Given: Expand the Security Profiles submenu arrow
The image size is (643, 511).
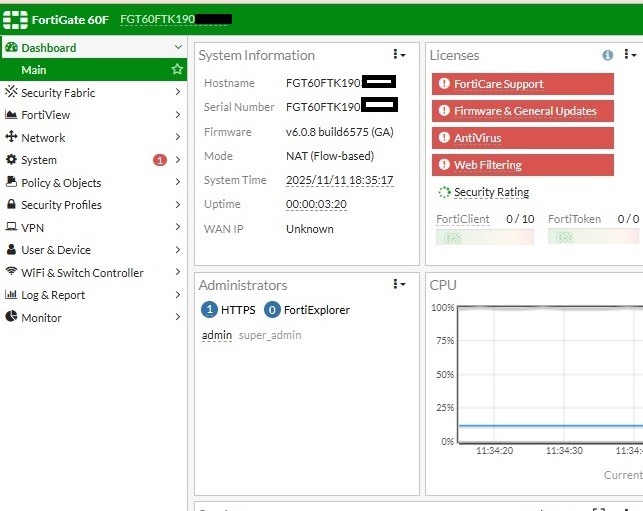Looking at the screenshot, I should coord(178,204).
